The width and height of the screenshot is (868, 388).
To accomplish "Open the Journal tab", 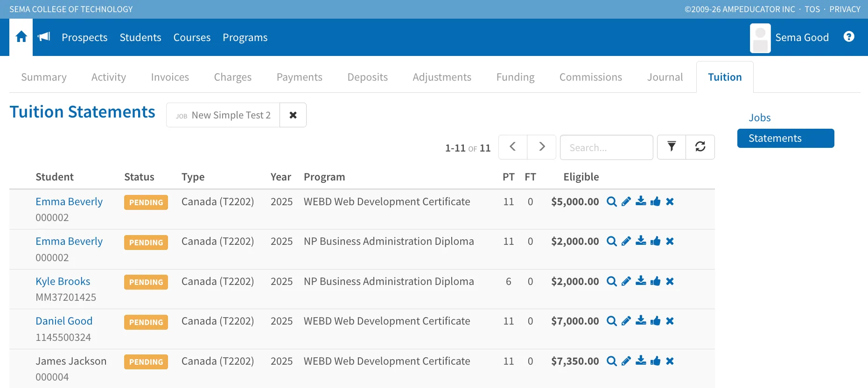I will pyautogui.click(x=665, y=77).
